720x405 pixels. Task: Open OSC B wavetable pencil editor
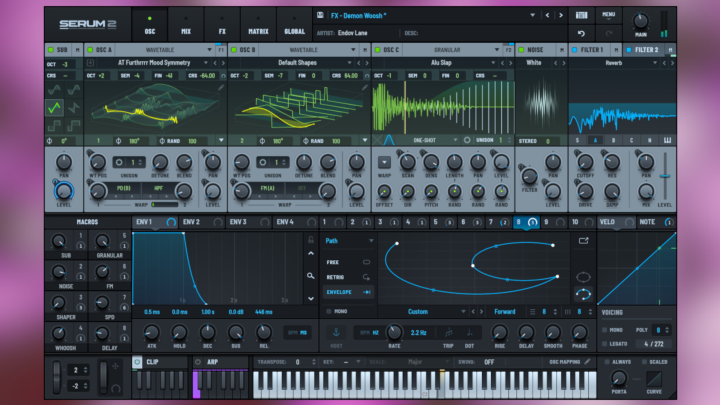365,87
